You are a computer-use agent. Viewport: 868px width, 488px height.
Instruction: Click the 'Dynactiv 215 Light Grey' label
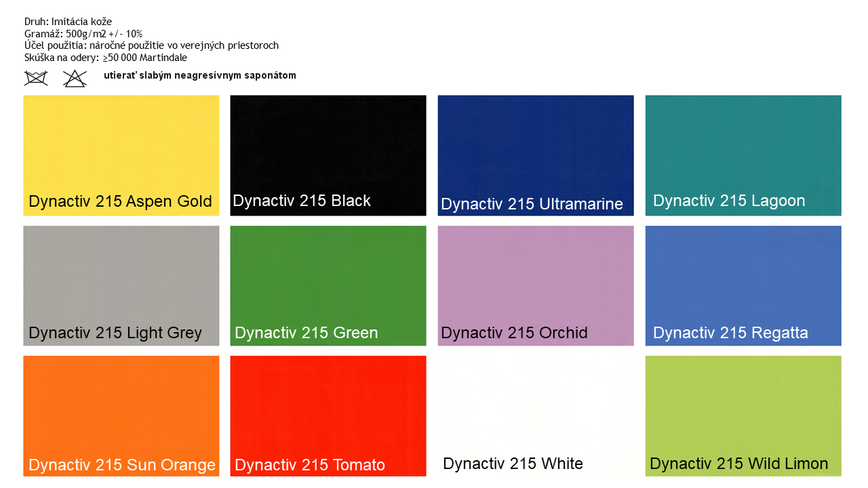[x=115, y=333]
